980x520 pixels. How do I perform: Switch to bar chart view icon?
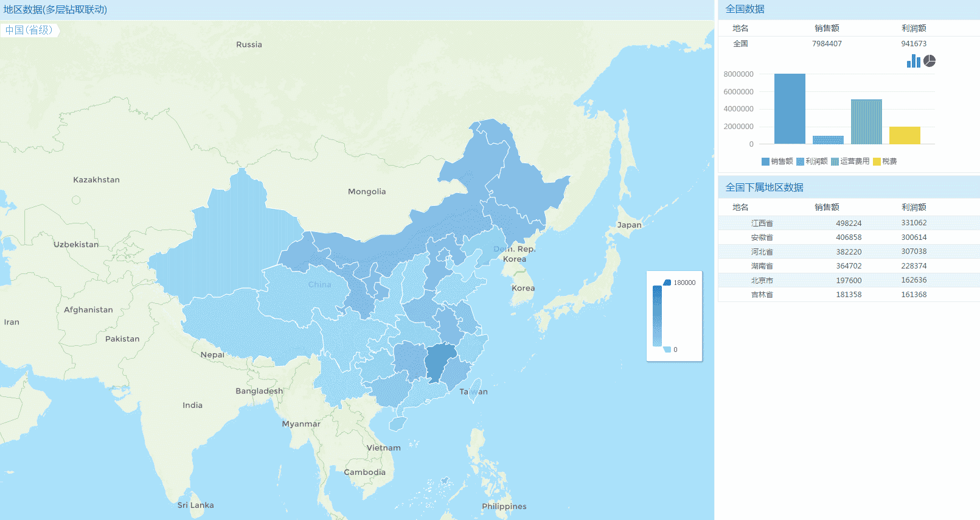point(913,61)
